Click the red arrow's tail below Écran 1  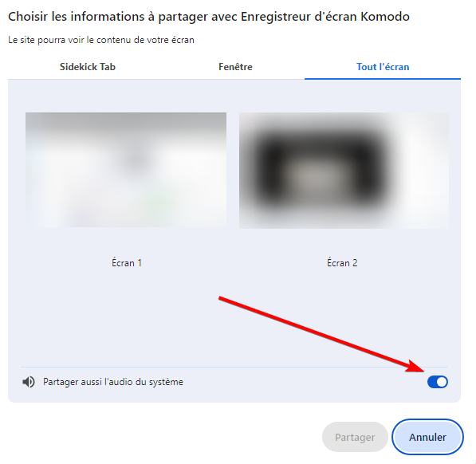pyautogui.click(x=221, y=299)
